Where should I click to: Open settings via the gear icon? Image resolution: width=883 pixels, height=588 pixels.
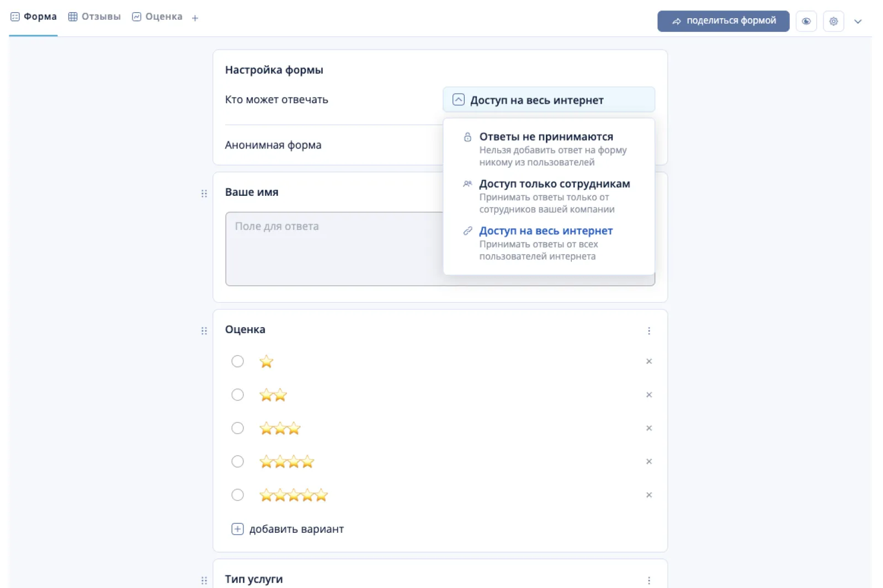pos(833,22)
